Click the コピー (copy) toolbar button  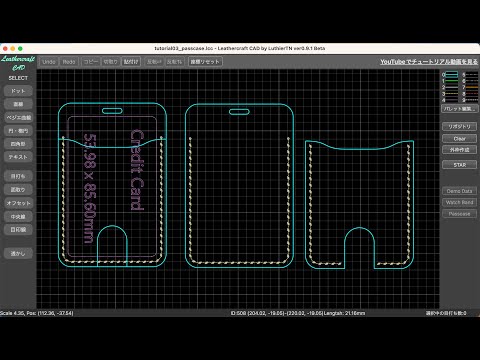coord(91,62)
